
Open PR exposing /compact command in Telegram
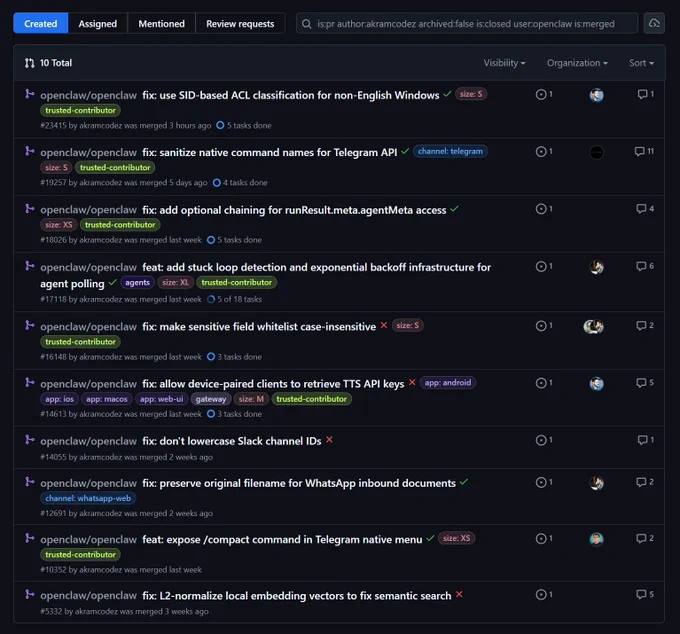[282, 539]
